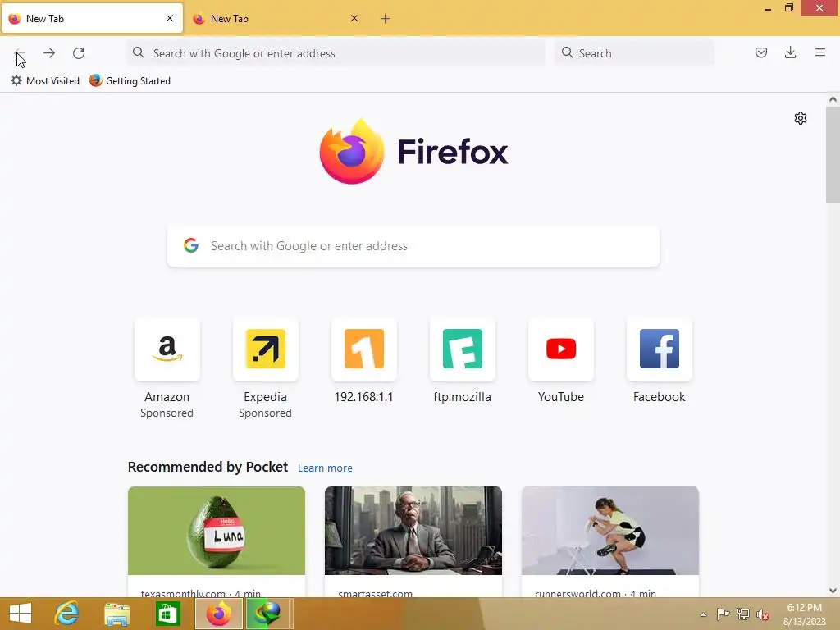This screenshot has height=630, width=840.
Task: Personalize new tab via gear icon
Action: click(x=801, y=118)
